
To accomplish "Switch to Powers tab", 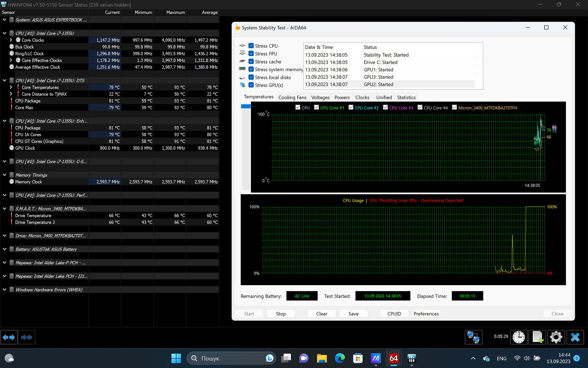I will click(342, 98).
